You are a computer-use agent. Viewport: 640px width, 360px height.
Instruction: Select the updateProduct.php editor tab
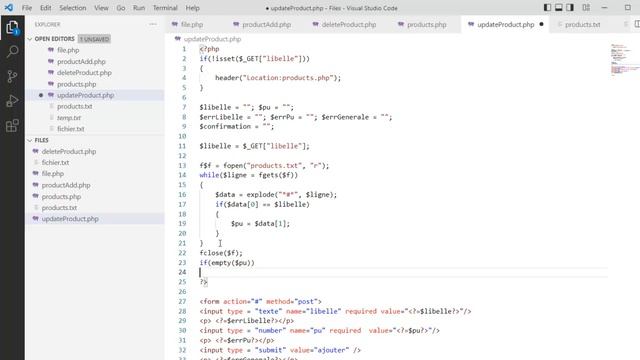click(x=505, y=24)
